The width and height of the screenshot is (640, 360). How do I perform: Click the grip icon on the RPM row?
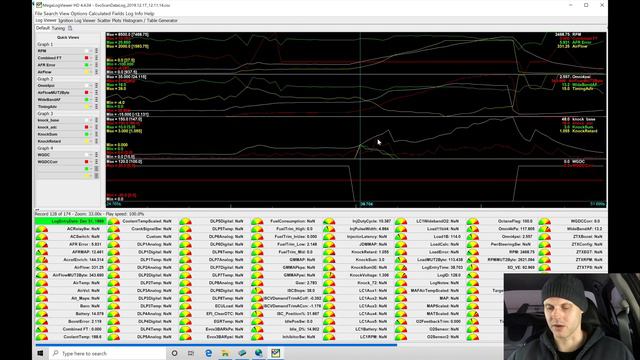(97, 51)
